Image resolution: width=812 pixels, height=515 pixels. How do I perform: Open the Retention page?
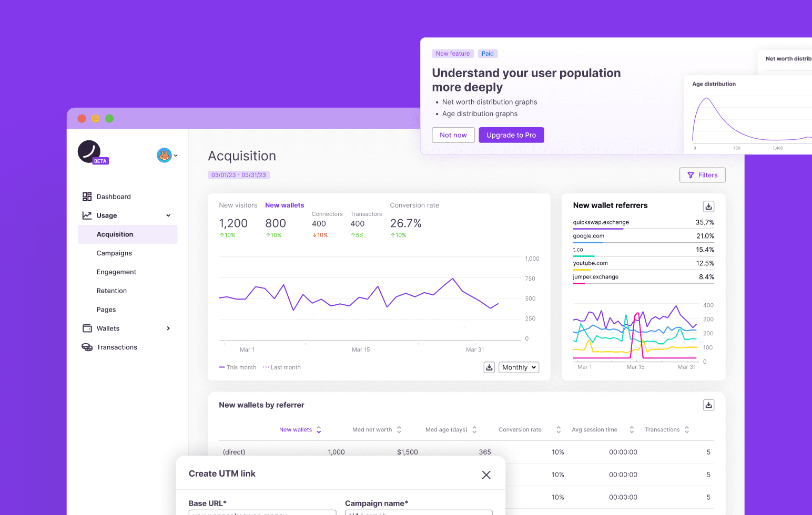point(111,291)
